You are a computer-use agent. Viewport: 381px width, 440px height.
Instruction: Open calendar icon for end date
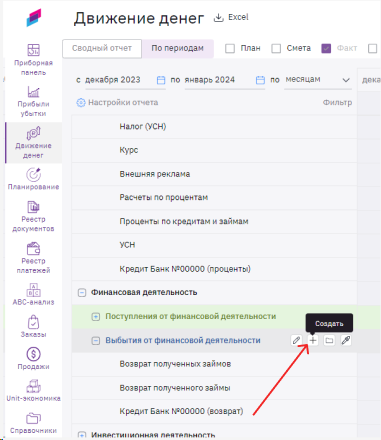[260, 80]
